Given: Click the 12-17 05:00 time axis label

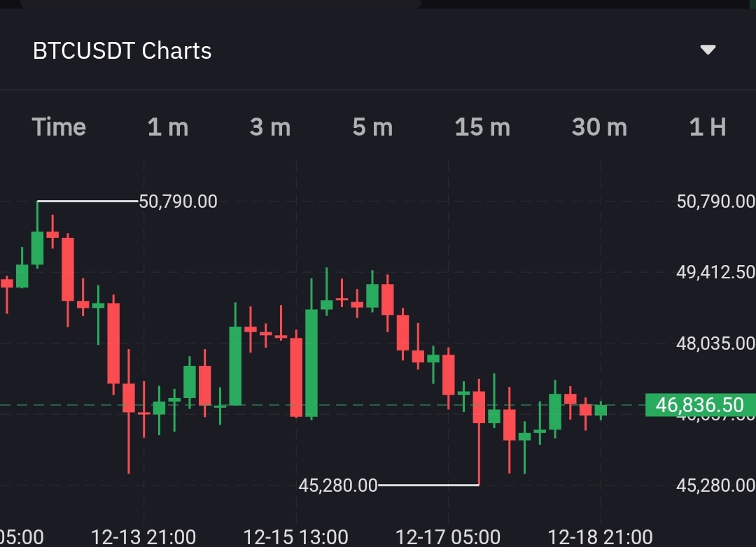Looking at the screenshot, I should [x=448, y=537].
